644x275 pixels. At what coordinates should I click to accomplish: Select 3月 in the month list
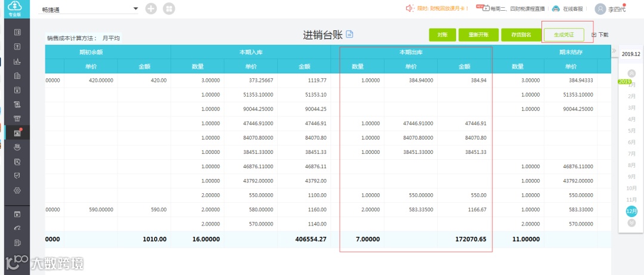pos(631,108)
